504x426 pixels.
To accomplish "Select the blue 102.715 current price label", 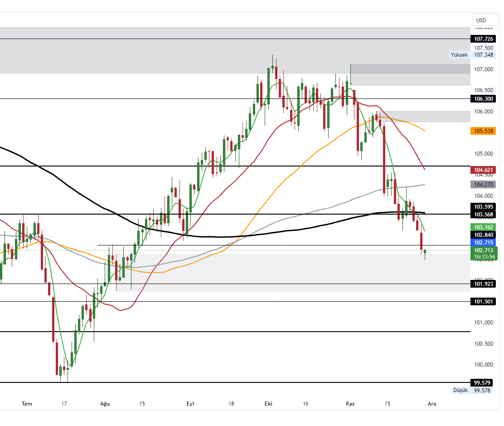I will (x=482, y=243).
